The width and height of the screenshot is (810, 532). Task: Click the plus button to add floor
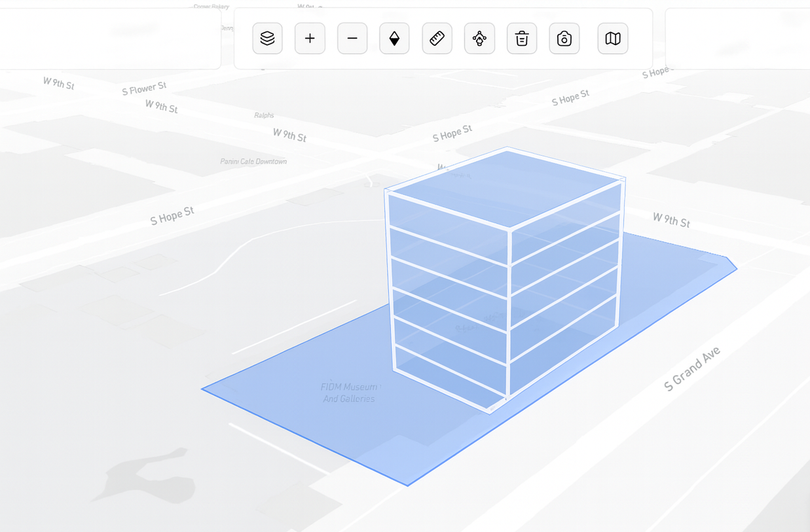(x=310, y=39)
